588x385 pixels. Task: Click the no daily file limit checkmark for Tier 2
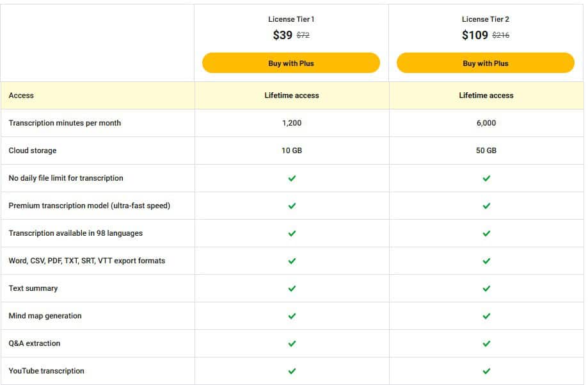[486, 178]
